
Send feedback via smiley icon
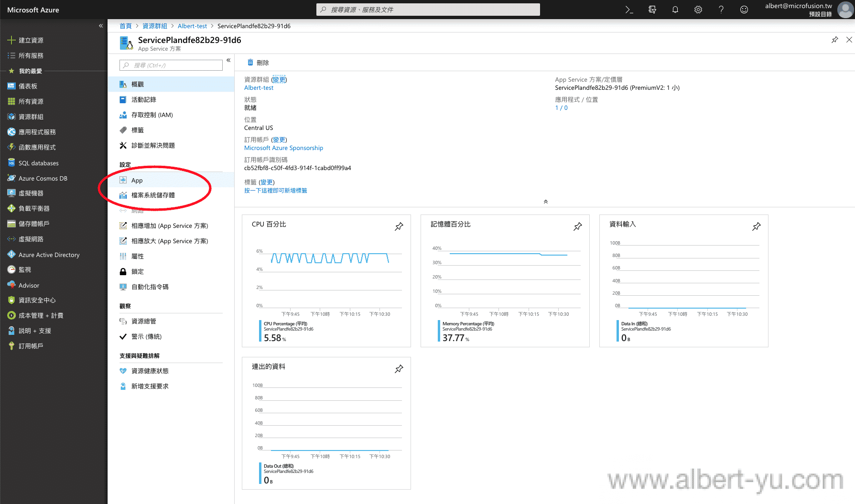click(744, 10)
